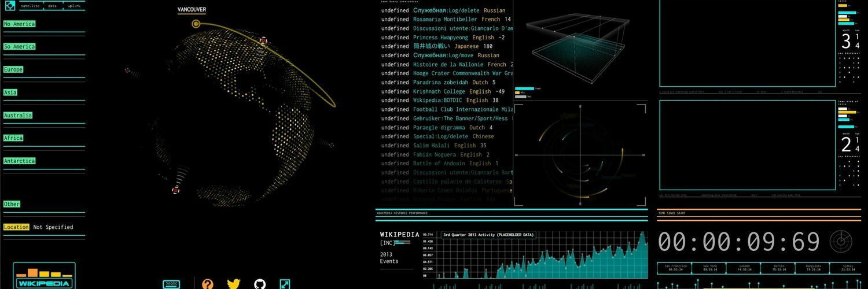The width and height of the screenshot is (868, 289).
Task: Select the data tab
Action: 52,6
